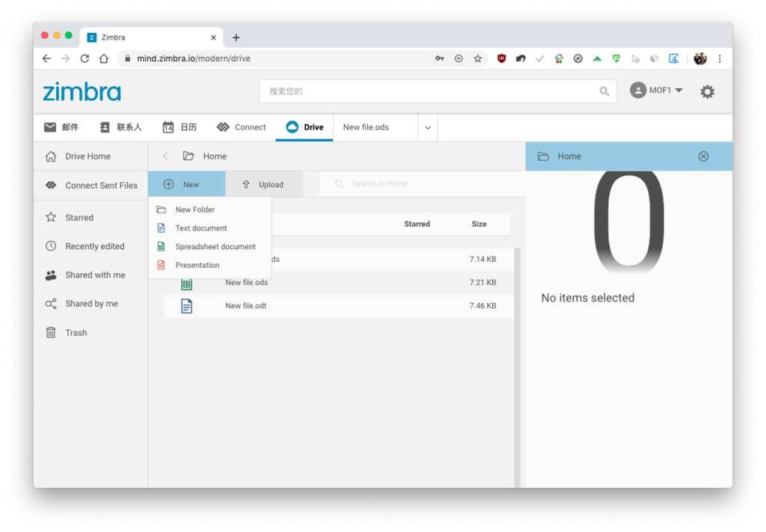Click the uBlock Origin extension icon
766x532 pixels.
pos(501,58)
